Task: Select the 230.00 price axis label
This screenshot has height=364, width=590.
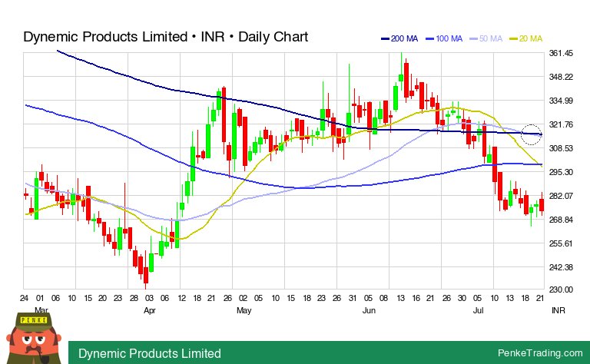Action: (x=561, y=290)
